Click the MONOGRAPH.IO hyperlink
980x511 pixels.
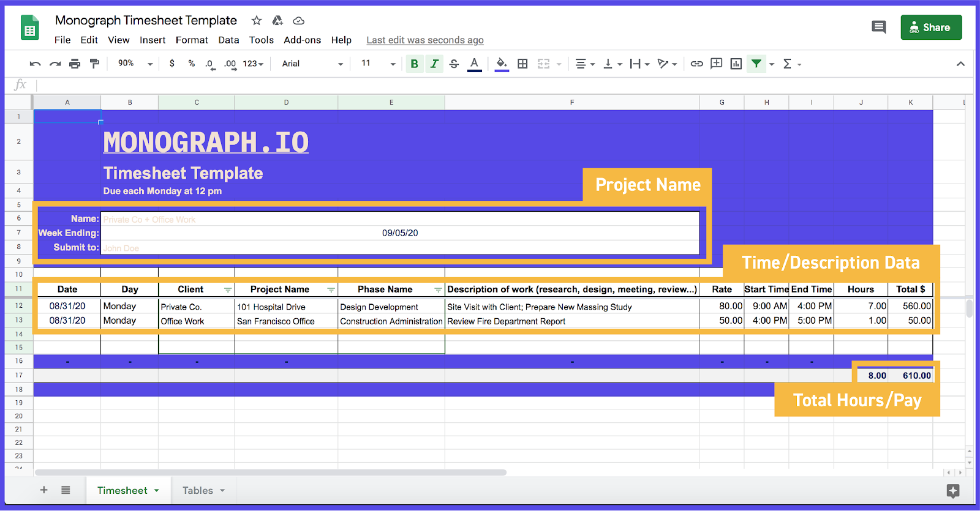coord(206,142)
